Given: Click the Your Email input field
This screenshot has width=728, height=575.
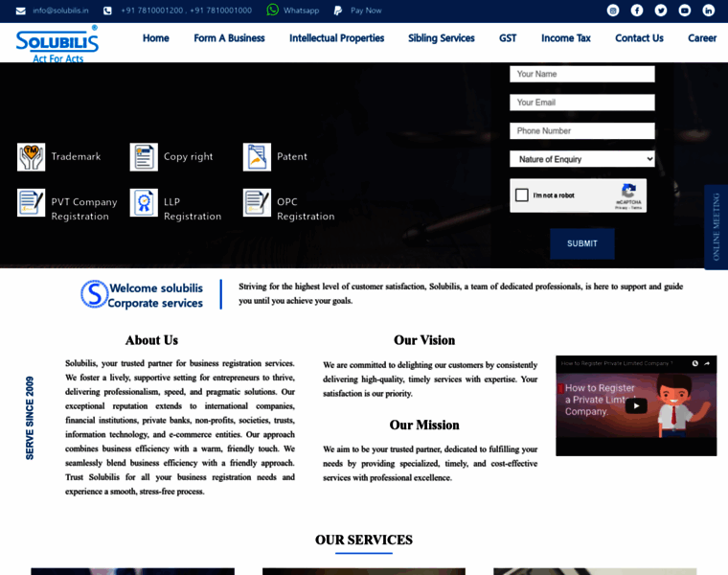Looking at the screenshot, I should click(x=582, y=103).
